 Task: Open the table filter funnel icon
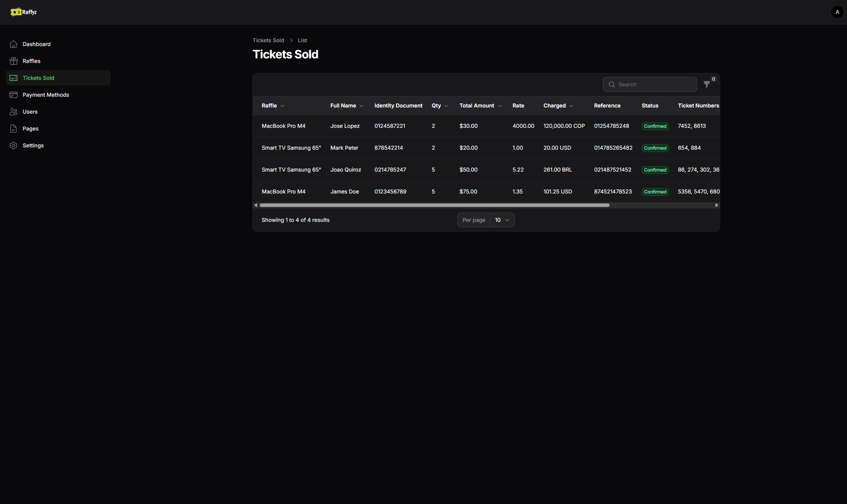coord(706,84)
